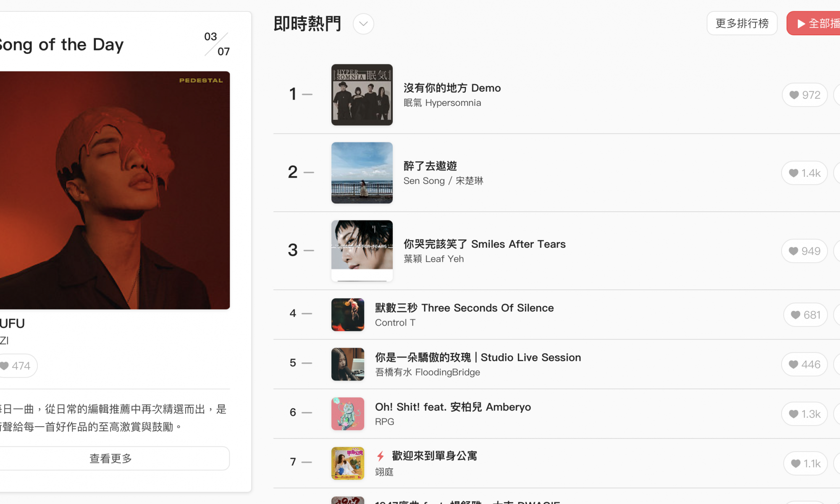Click the pink RPG album cover art
The height and width of the screenshot is (504, 840).
tap(348, 414)
